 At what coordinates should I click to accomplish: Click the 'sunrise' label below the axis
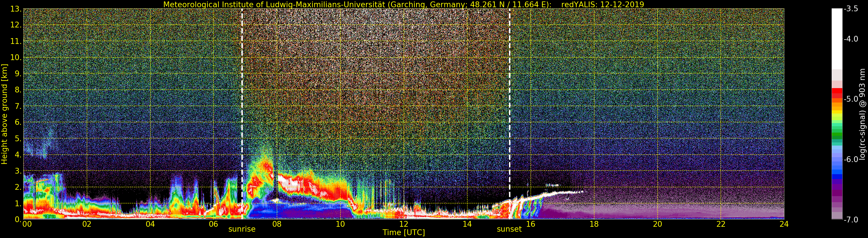[242, 229]
